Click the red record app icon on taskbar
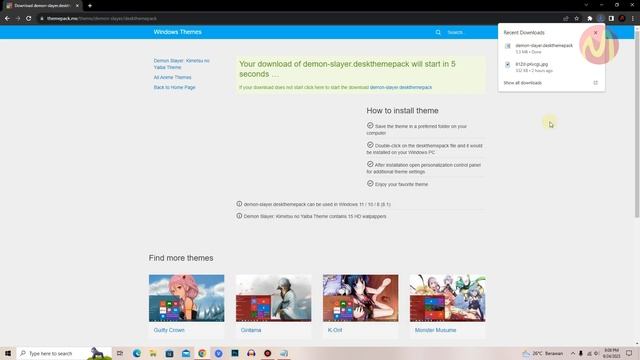640x360 pixels. pyautogui.click(x=267, y=353)
